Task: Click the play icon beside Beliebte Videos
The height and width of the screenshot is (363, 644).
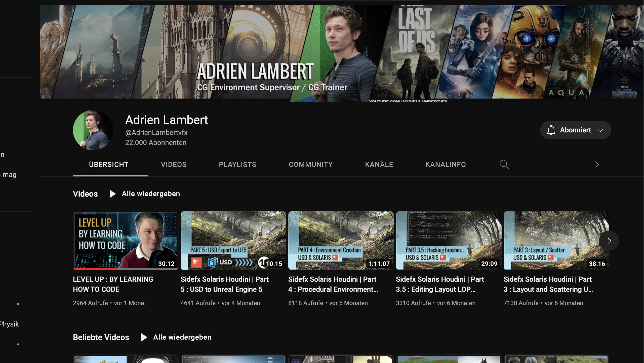Action: point(144,337)
